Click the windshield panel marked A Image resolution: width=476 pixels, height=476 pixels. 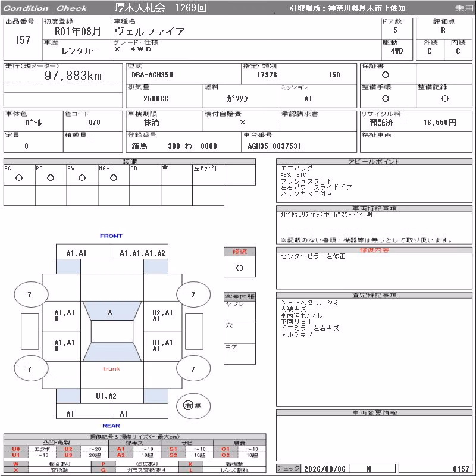pos(112,311)
